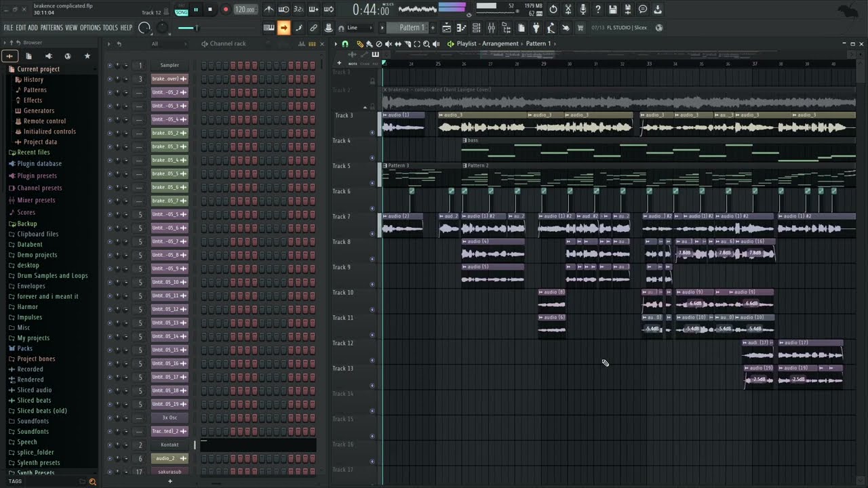Select the playlist paint brush tool
Viewport: 868px width, 488px height.
coord(370,44)
